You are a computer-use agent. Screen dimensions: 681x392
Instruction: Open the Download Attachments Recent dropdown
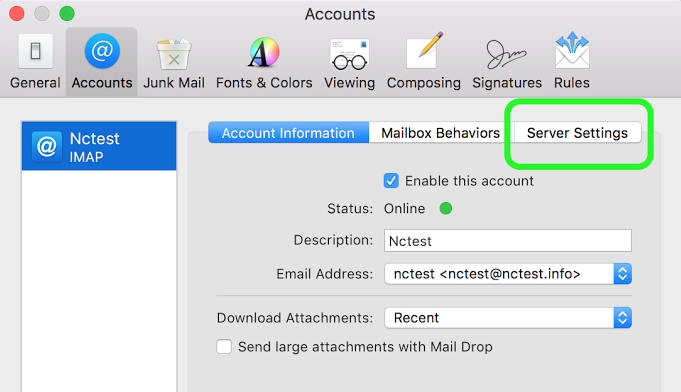tap(507, 318)
